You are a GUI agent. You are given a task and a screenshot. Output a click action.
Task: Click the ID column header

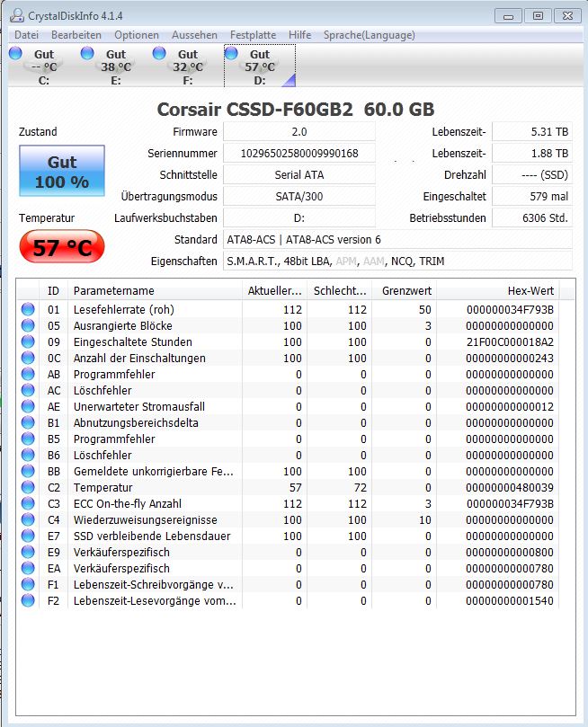(x=54, y=290)
